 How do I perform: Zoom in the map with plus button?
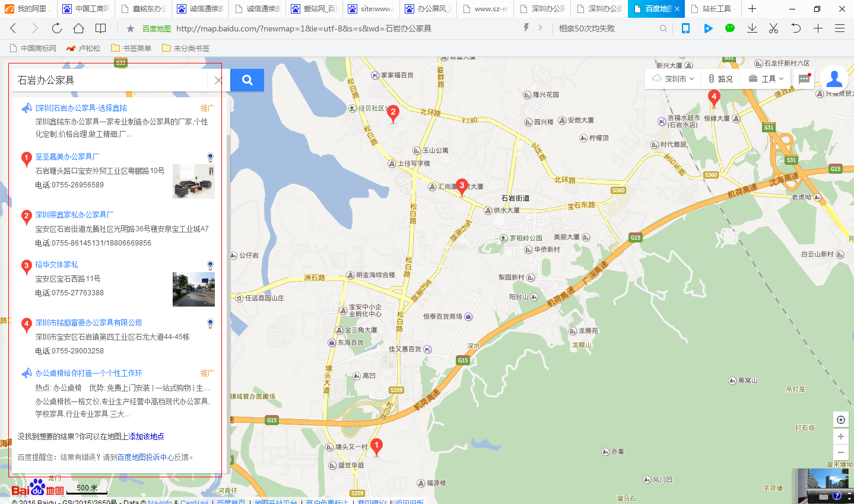coord(840,436)
